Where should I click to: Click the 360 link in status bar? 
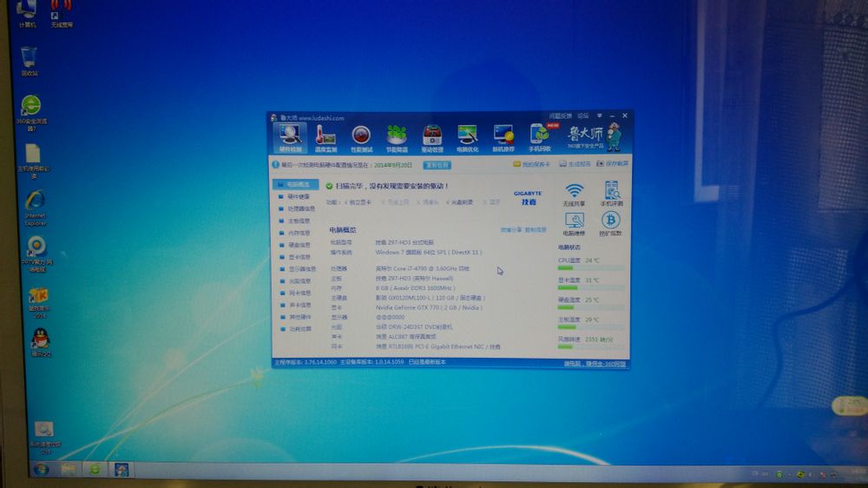pyautogui.click(x=595, y=364)
